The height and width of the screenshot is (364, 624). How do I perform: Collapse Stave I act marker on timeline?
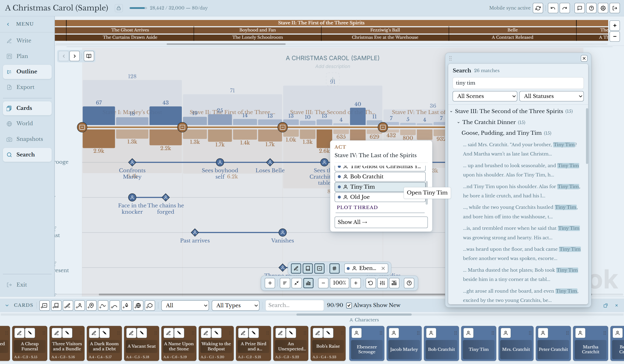coord(82,127)
